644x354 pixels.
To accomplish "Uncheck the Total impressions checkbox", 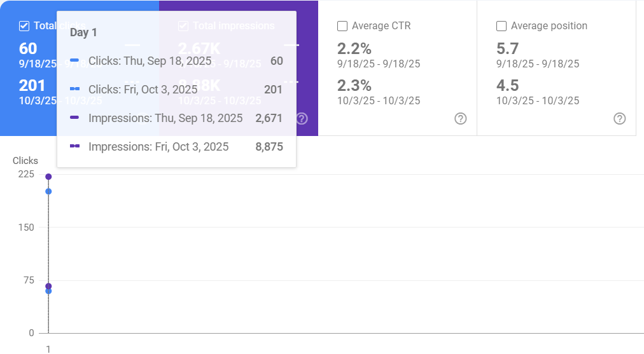I will point(183,26).
